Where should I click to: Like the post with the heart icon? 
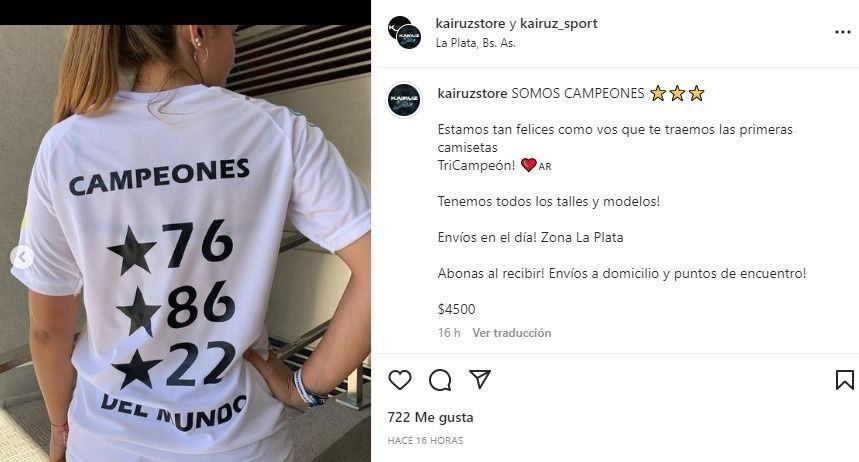tap(400, 380)
